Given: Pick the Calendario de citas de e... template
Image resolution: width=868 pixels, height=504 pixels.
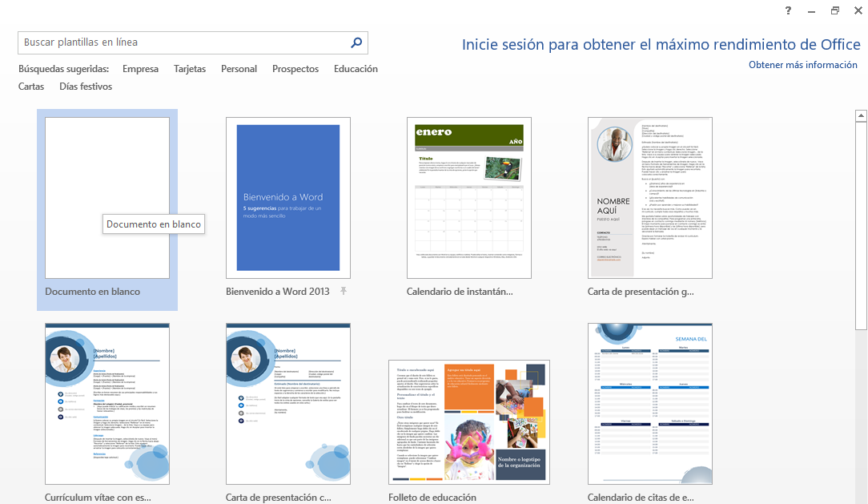Looking at the screenshot, I should (649, 404).
